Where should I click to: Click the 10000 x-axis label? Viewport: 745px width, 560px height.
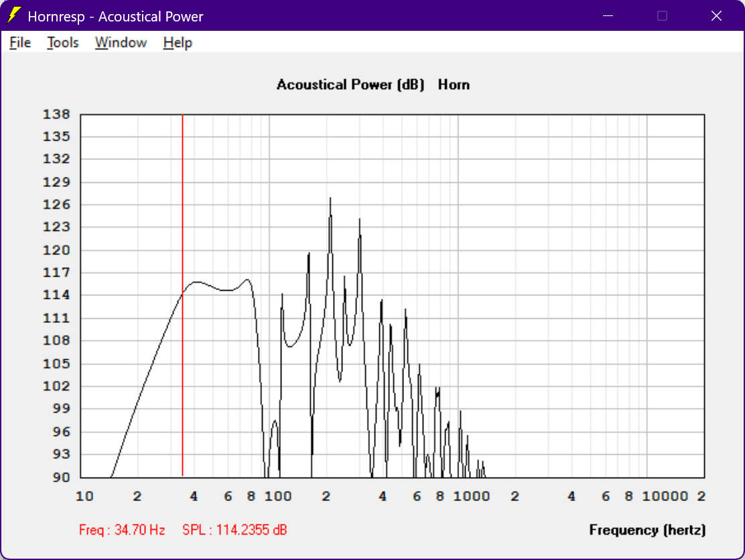pos(665,496)
